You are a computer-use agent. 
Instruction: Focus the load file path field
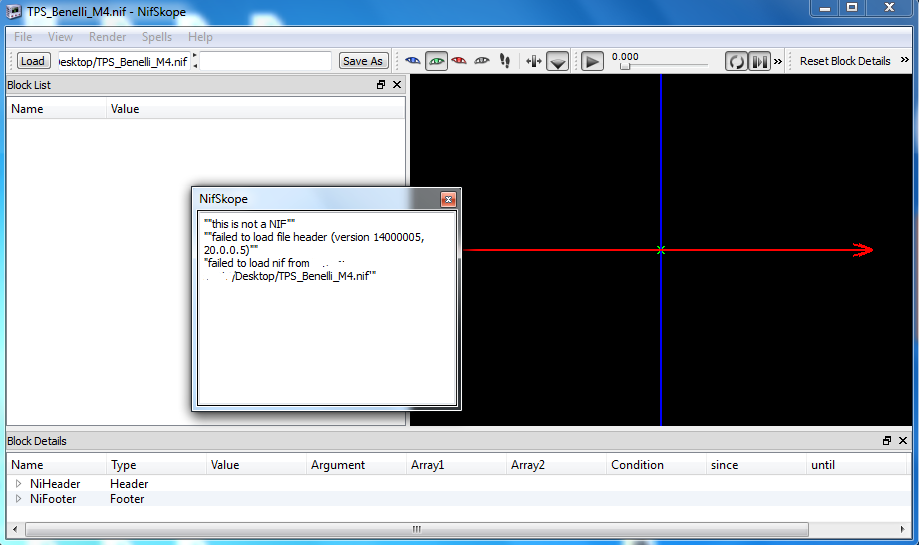tap(124, 62)
